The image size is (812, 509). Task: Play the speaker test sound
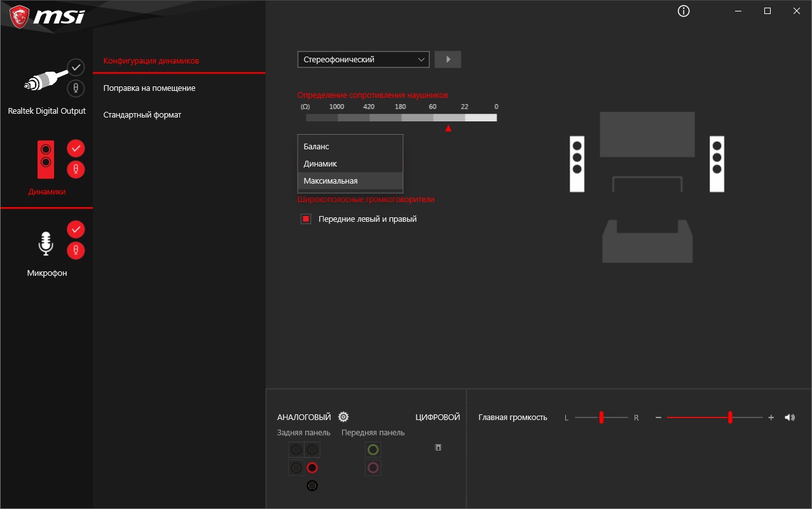click(448, 59)
